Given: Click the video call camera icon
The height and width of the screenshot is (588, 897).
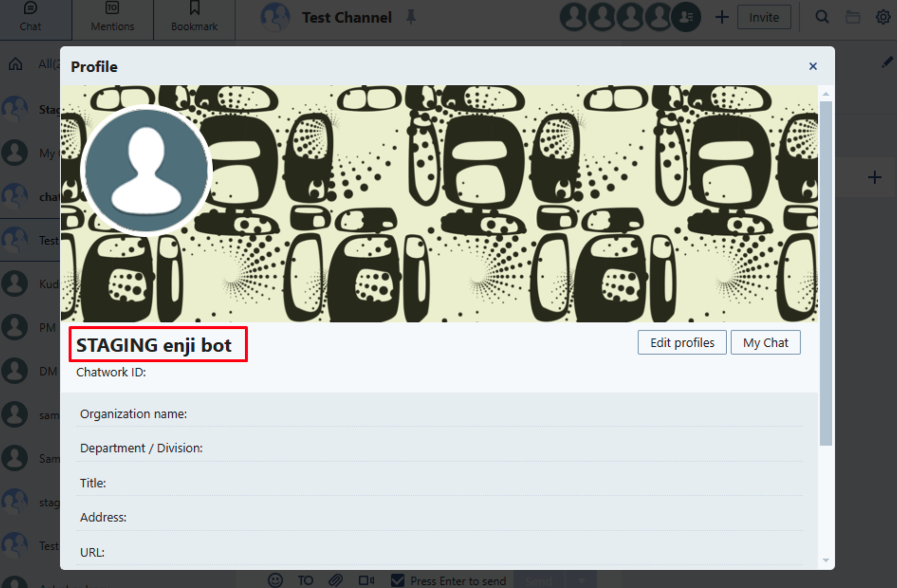Looking at the screenshot, I should click(x=366, y=580).
